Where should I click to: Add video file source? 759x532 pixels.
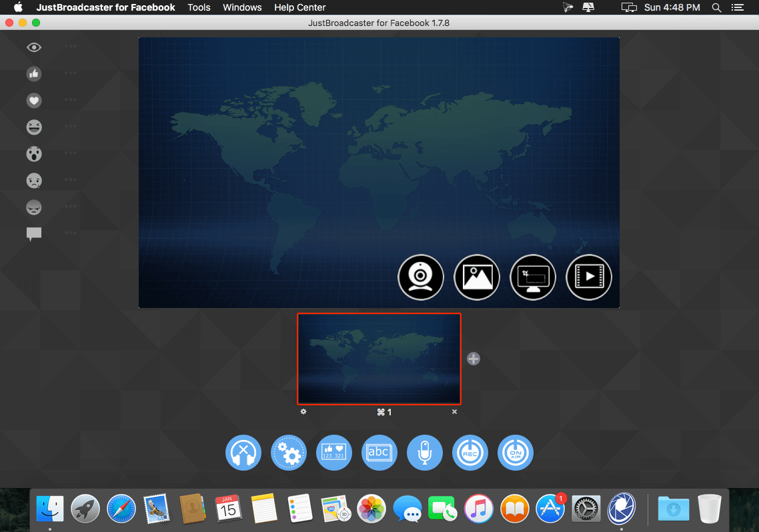point(589,277)
